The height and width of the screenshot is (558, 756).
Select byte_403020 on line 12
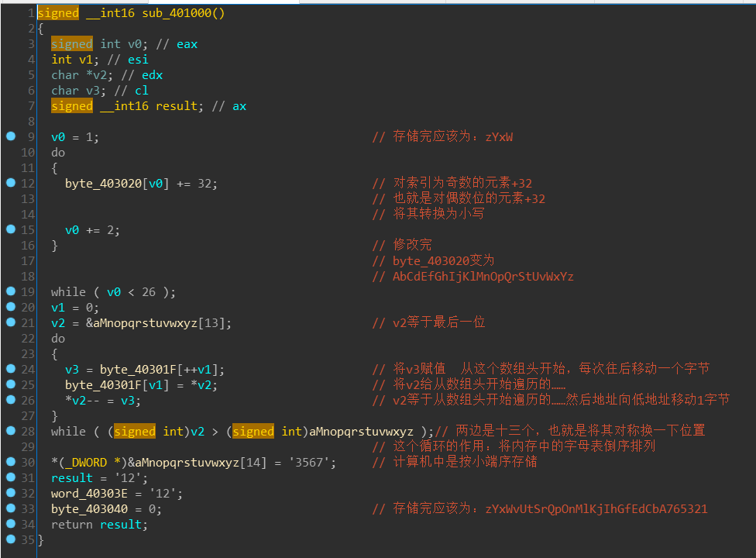click(x=103, y=184)
